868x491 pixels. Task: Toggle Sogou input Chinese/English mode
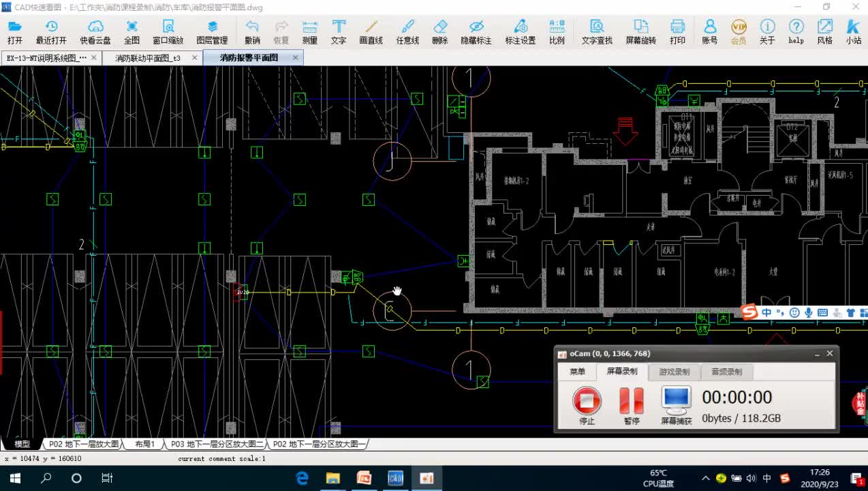coord(767,312)
